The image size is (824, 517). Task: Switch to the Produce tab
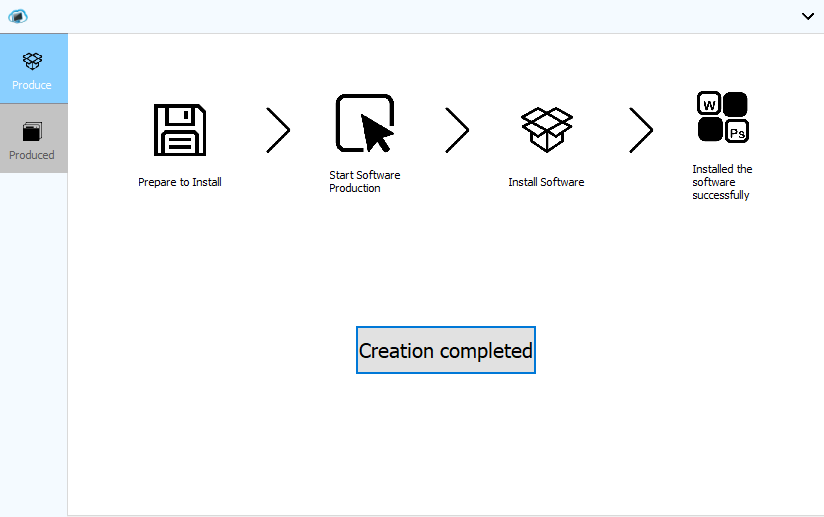pyautogui.click(x=34, y=68)
